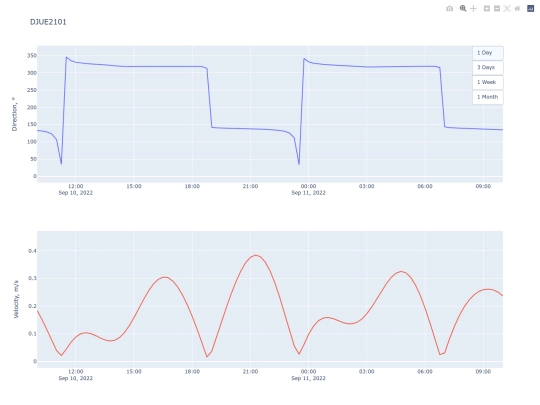
Task: Activate the Zoom magnifier tool
Action: tap(463, 9)
